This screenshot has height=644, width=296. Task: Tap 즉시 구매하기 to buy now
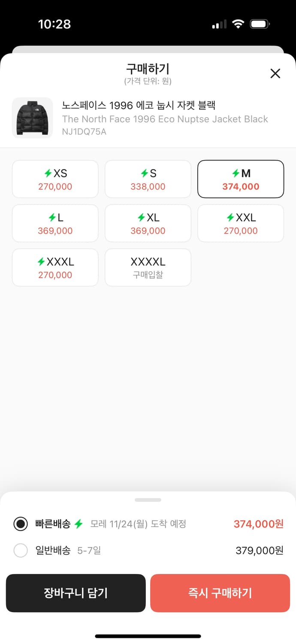[x=220, y=593]
